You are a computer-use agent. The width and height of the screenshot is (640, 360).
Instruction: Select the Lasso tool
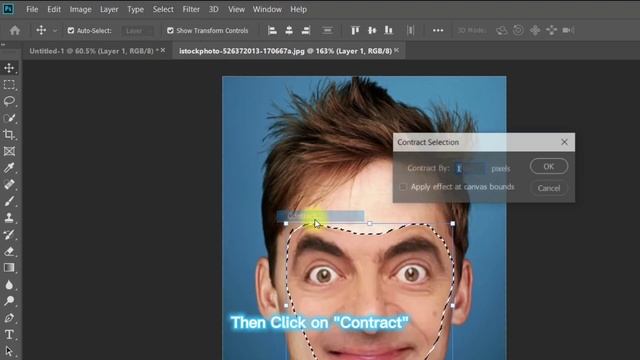pyautogui.click(x=9, y=101)
